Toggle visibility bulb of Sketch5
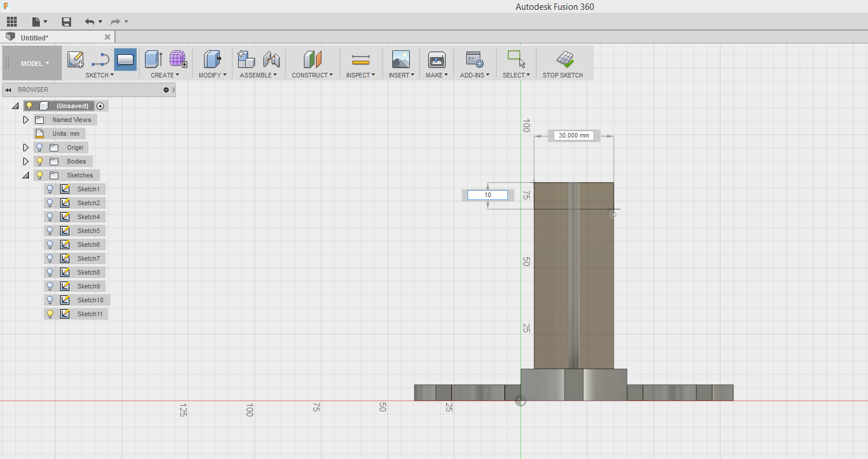This screenshot has width=868, height=459. [x=50, y=231]
